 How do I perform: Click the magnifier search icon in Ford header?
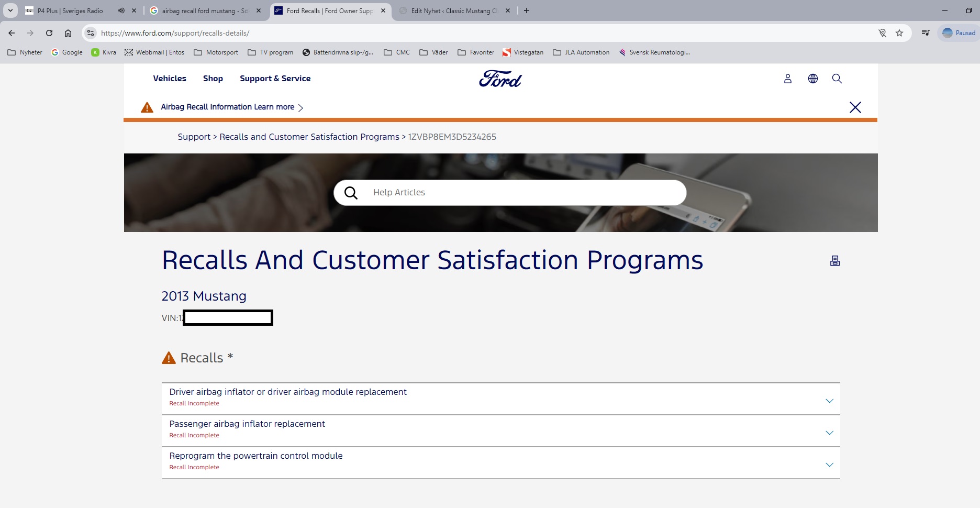(x=837, y=79)
